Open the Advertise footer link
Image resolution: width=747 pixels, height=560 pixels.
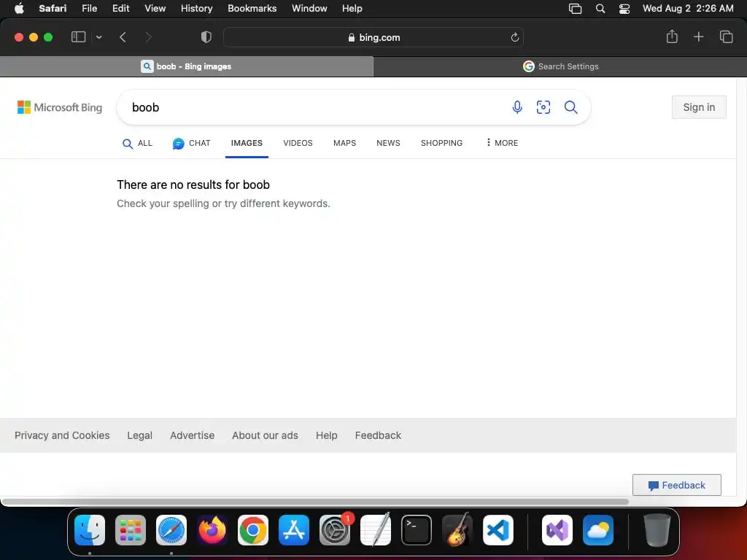pos(192,435)
